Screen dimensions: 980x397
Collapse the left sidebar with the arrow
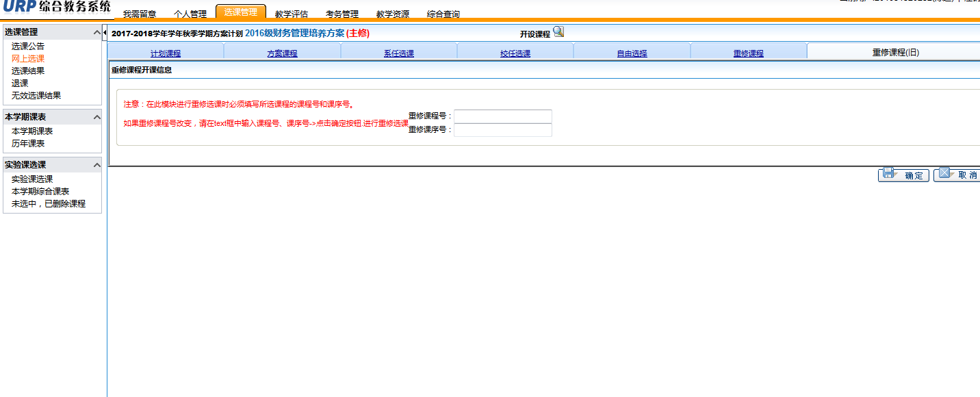point(105,32)
